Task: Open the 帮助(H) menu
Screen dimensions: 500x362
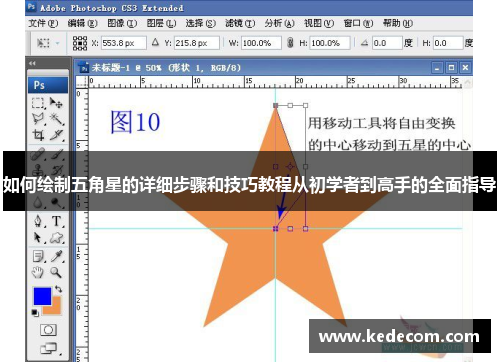Action: pos(398,23)
